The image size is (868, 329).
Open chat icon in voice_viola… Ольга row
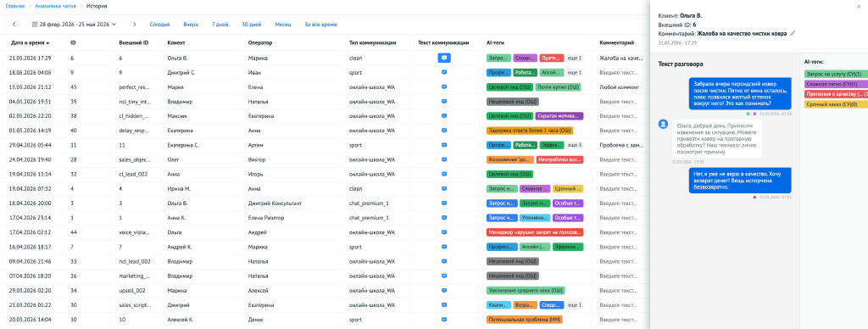coord(444,232)
